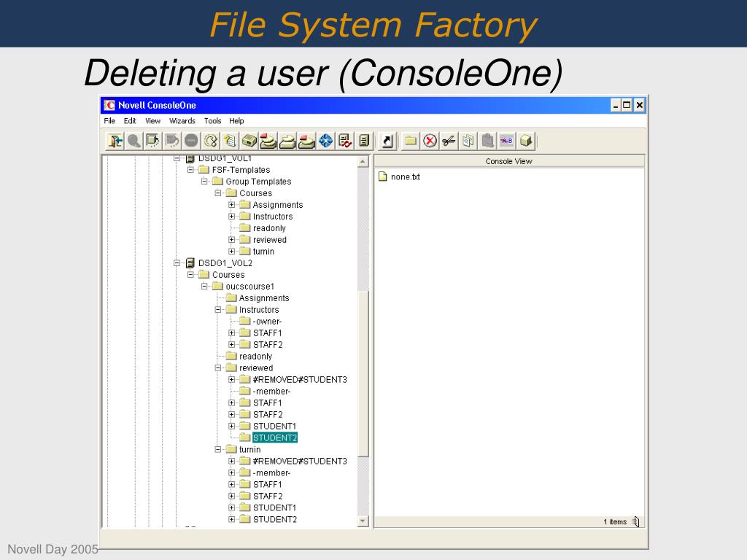Click the tree vertical scrollbar thumb

coord(363,374)
